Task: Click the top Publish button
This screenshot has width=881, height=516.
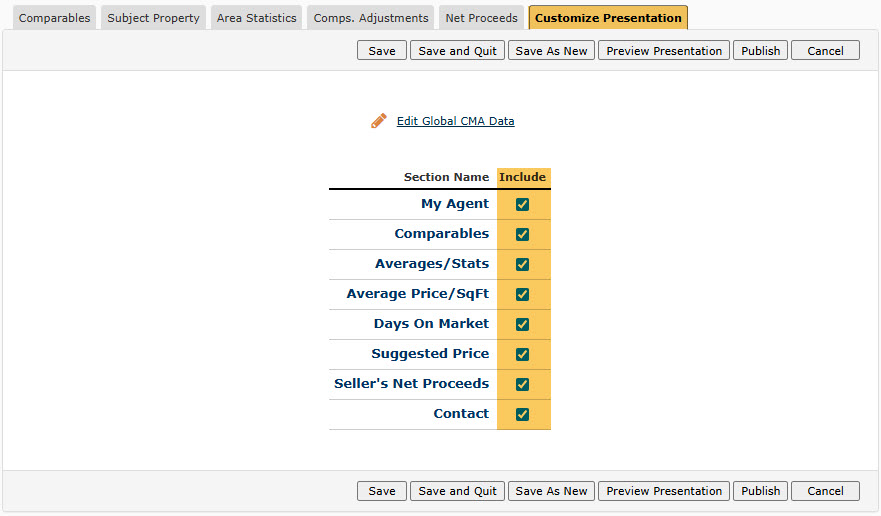Action: click(x=760, y=51)
